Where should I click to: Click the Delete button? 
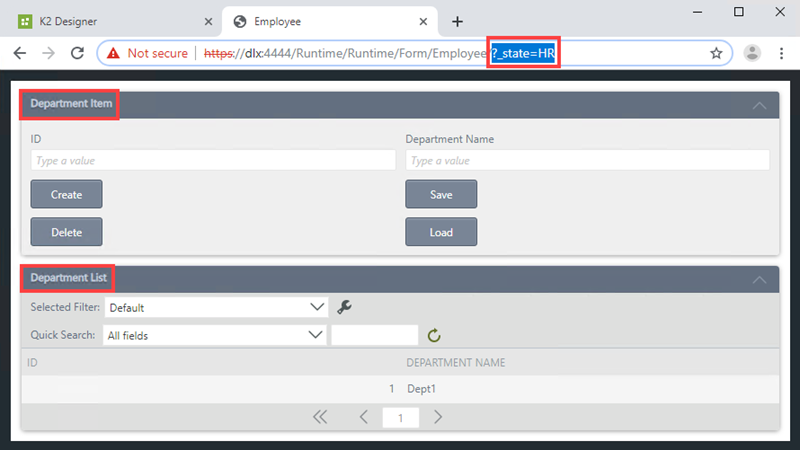(66, 232)
